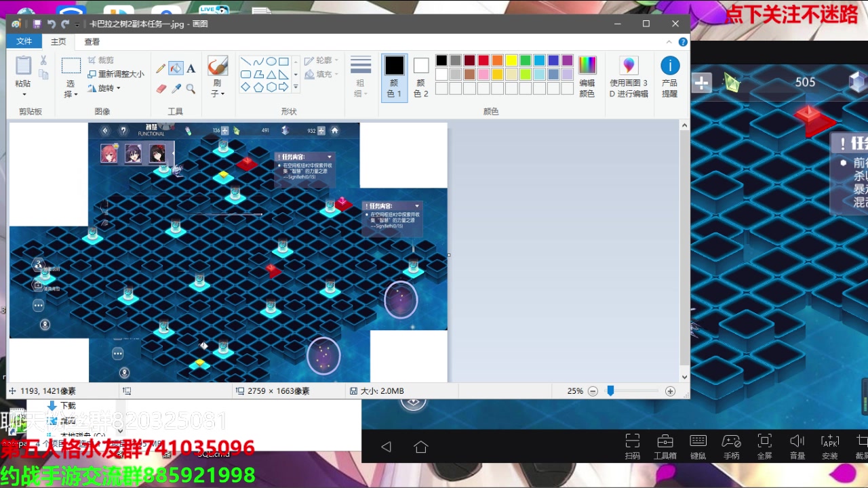Select the Pentagon shape
Image resolution: width=868 pixels, height=488 pixels.
tap(258, 87)
